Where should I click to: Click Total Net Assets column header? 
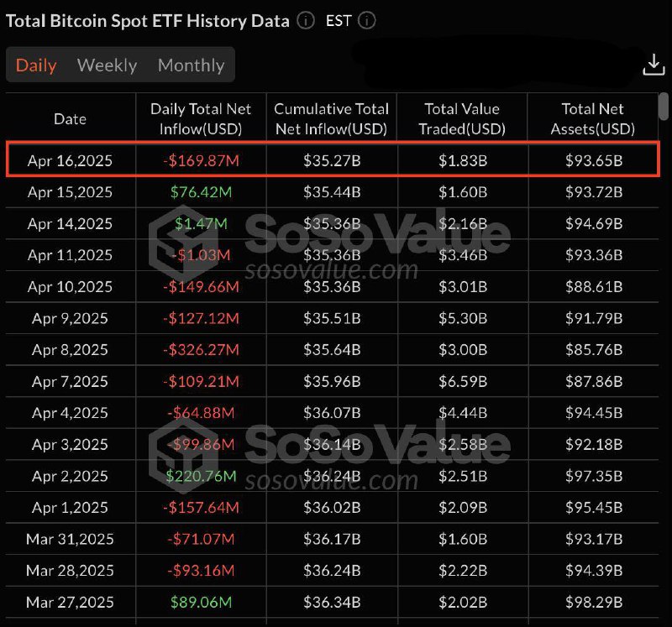(593, 118)
